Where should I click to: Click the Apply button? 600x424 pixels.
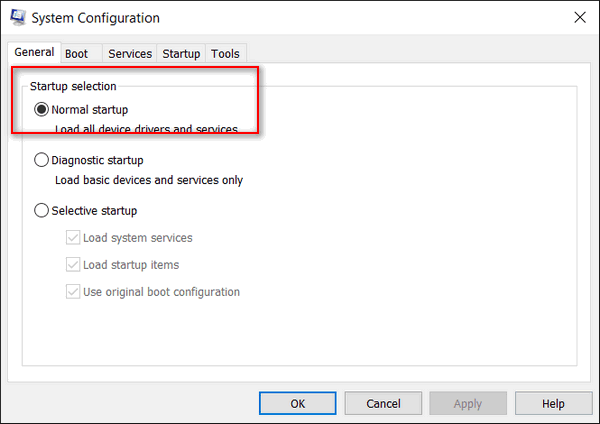[468, 403]
